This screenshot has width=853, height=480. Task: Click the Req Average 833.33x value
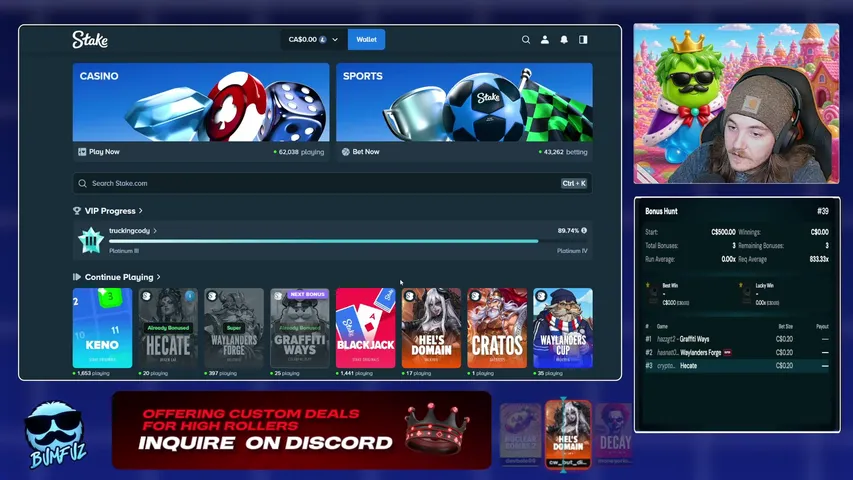coord(819,259)
